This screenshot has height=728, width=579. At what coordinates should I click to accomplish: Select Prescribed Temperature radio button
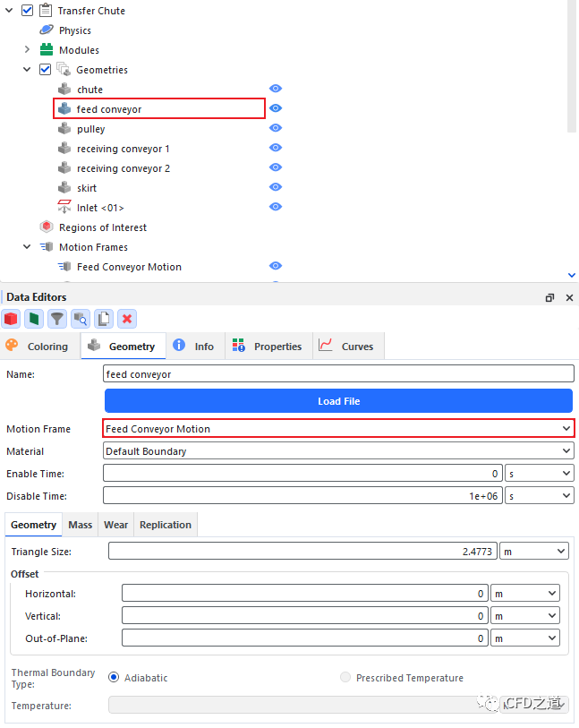point(345,678)
